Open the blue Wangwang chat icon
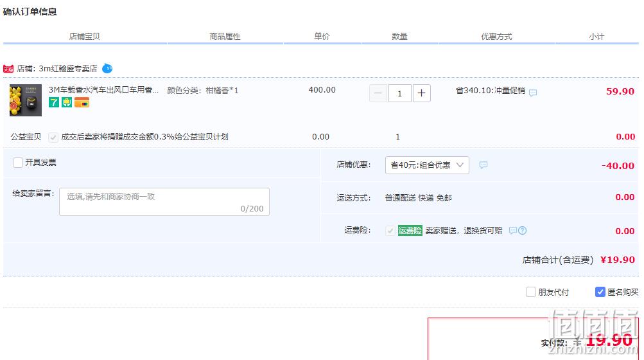 coord(107,68)
